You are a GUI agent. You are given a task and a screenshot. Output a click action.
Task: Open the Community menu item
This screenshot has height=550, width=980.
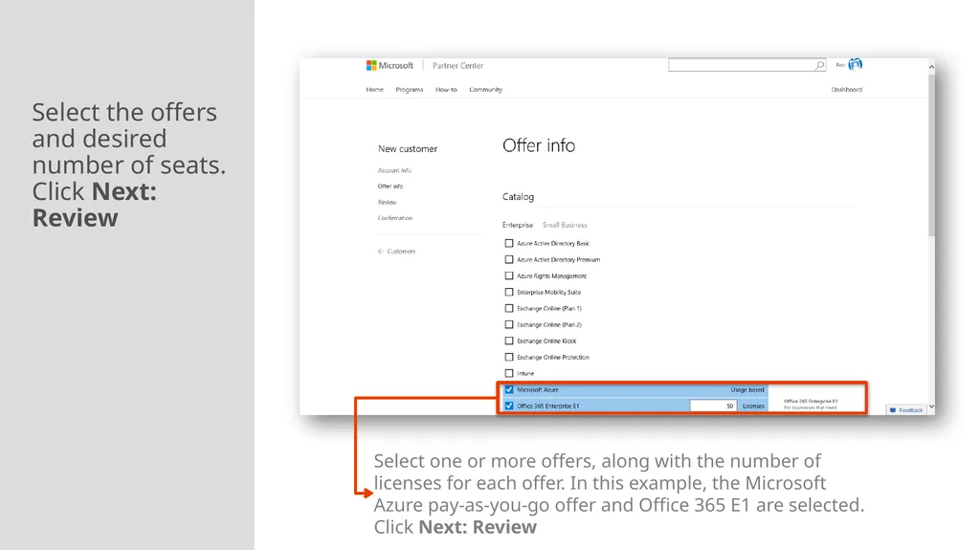485,89
